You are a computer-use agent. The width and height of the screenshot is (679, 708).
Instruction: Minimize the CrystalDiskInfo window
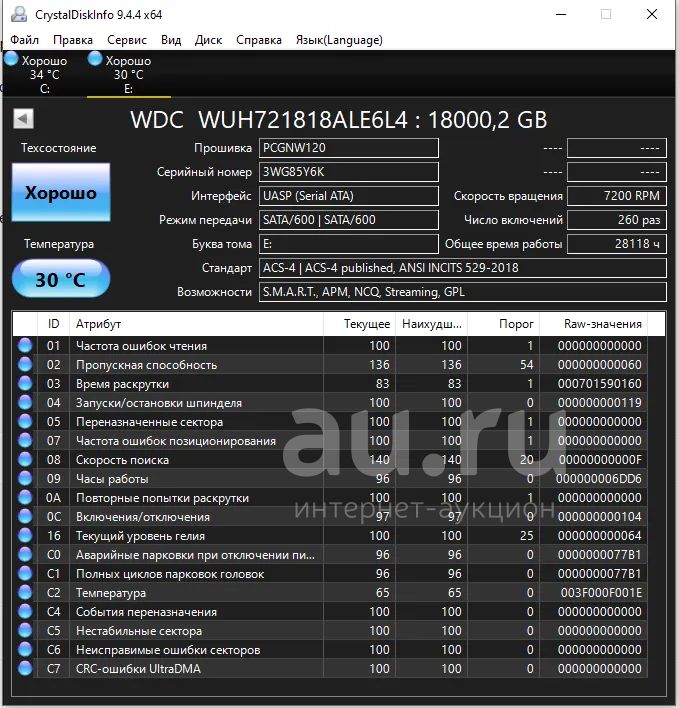561,14
